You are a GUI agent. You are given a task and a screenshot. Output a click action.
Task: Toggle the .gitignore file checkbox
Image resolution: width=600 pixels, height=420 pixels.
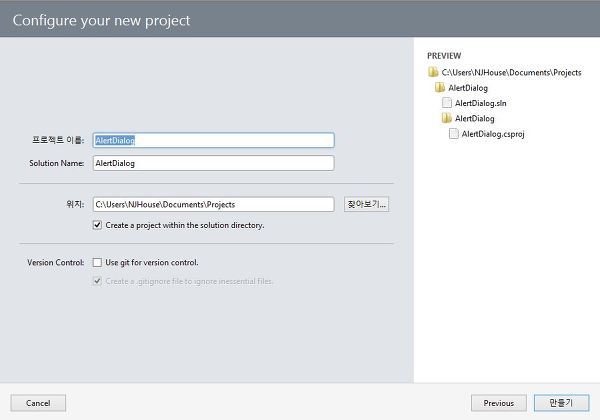point(98,281)
